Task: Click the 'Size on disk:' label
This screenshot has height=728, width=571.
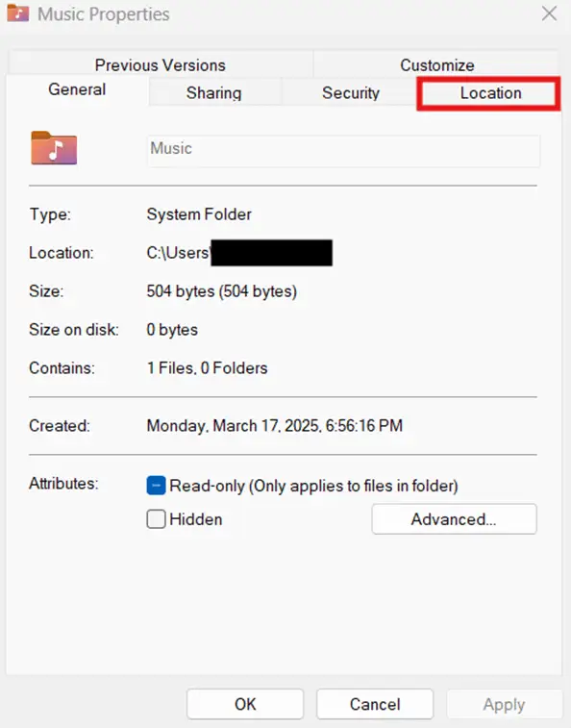Action: [74, 330]
